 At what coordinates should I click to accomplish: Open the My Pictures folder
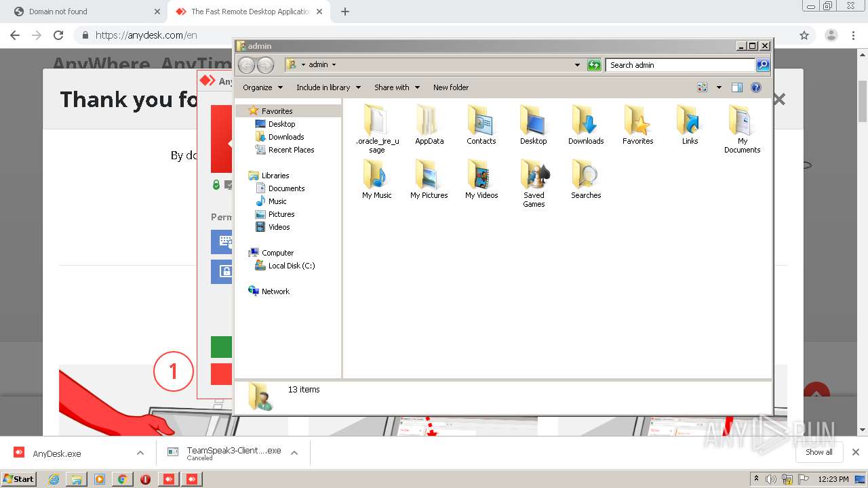tap(429, 180)
